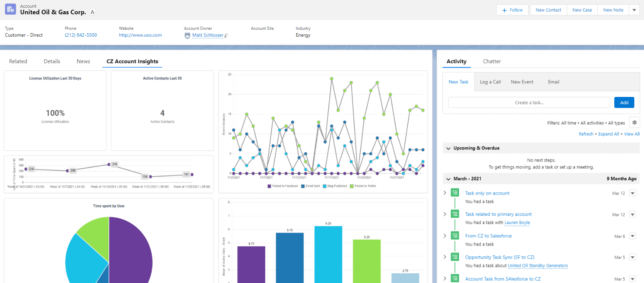Click the Create a task input field

[529, 102]
